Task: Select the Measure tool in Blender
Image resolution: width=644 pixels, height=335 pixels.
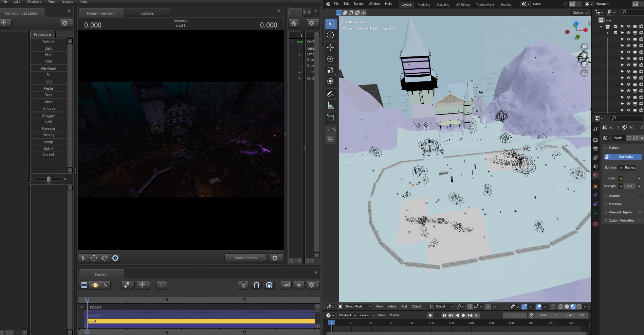Action: 330,105
